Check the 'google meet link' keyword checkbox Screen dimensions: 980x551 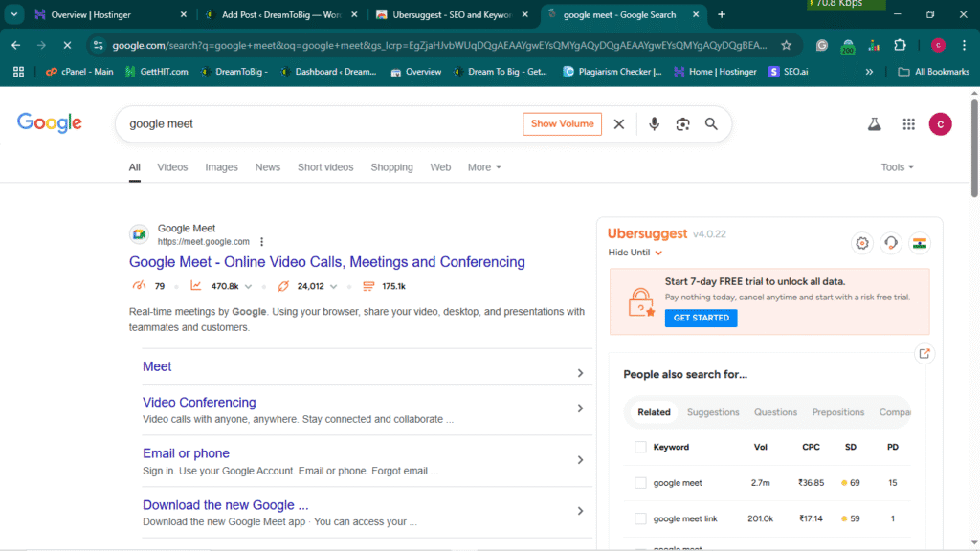640,518
